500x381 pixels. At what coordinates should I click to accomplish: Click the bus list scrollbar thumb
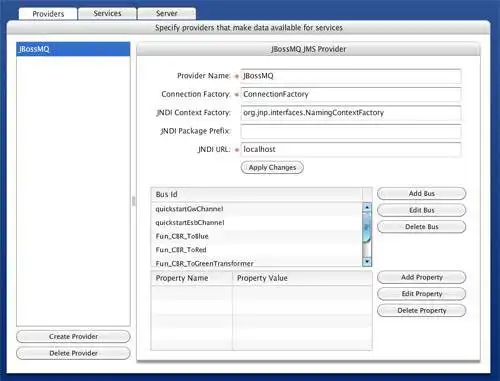[367, 227]
